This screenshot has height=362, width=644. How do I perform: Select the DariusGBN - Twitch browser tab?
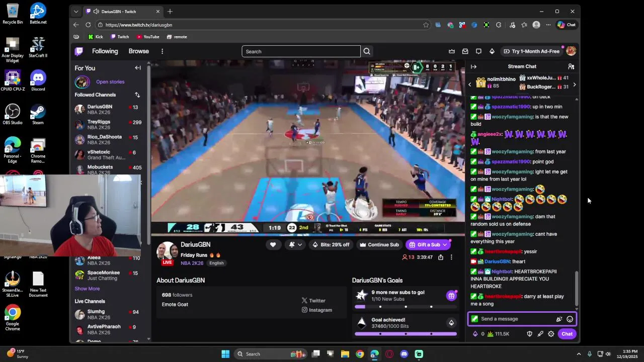pos(123,12)
